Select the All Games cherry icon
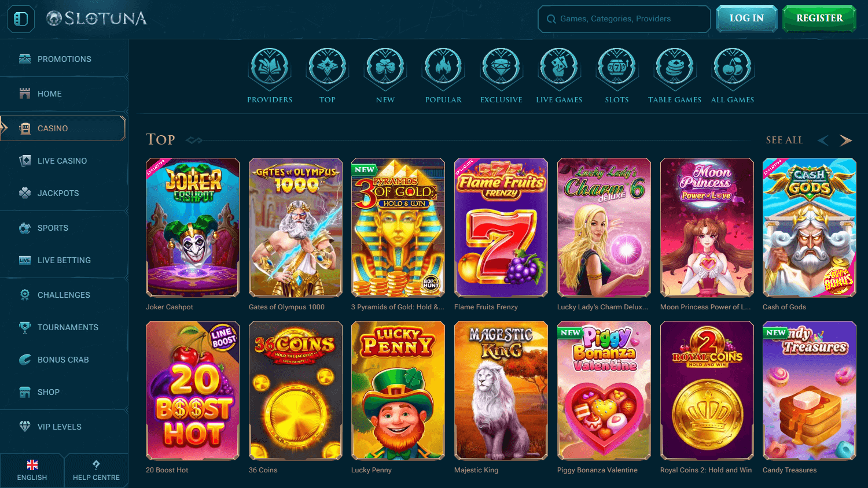This screenshot has height=488, width=868. tap(733, 69)
